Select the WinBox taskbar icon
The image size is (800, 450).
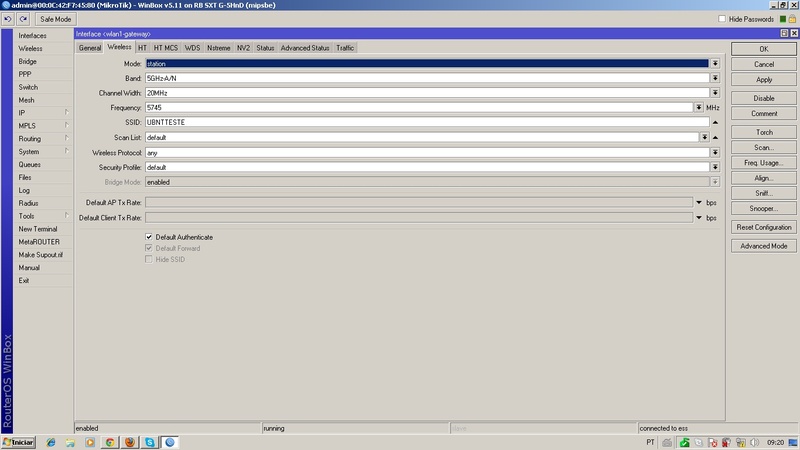pyautogui.click(x=170, y=442)
